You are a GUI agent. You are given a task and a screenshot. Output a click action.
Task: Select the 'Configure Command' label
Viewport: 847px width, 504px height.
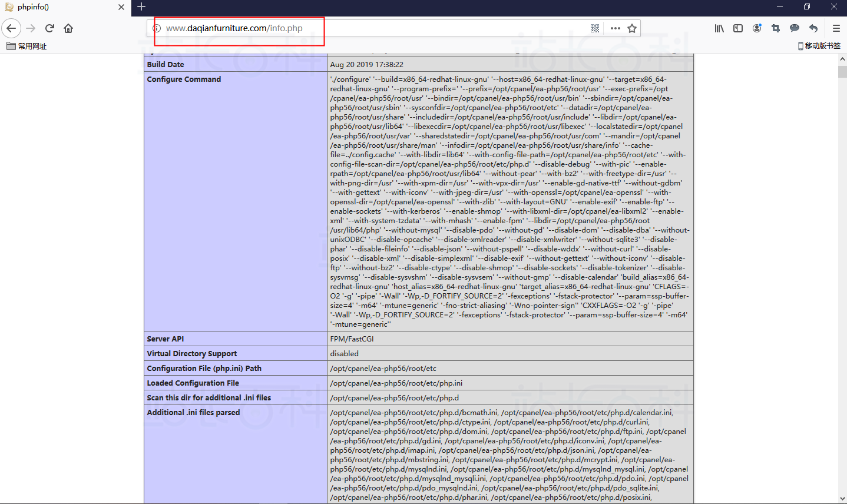pos(184,79)
